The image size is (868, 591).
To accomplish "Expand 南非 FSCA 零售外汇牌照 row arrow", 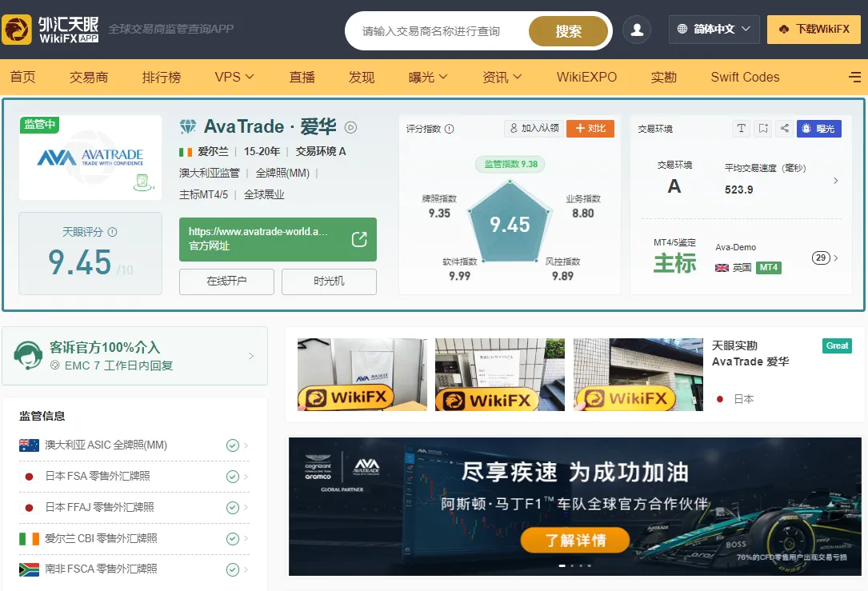I will coord(246,569).
